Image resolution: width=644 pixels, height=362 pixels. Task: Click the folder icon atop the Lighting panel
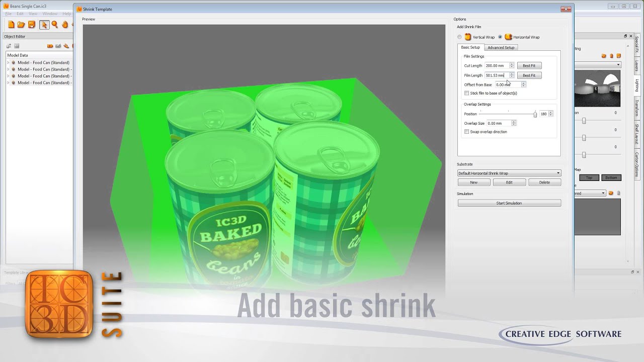pos(604,56)
